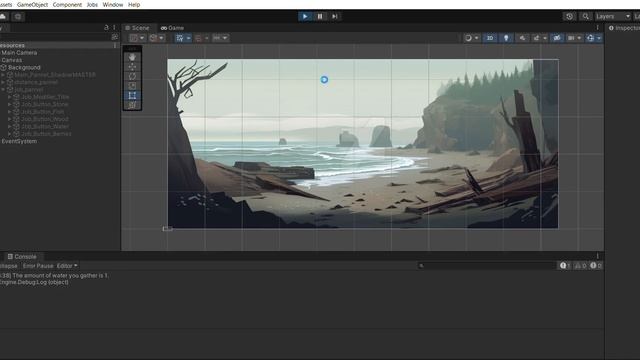This screenshot has height=360, width=640.
Task: Toggle grid snapping icon
Action: tap(198, 38)
